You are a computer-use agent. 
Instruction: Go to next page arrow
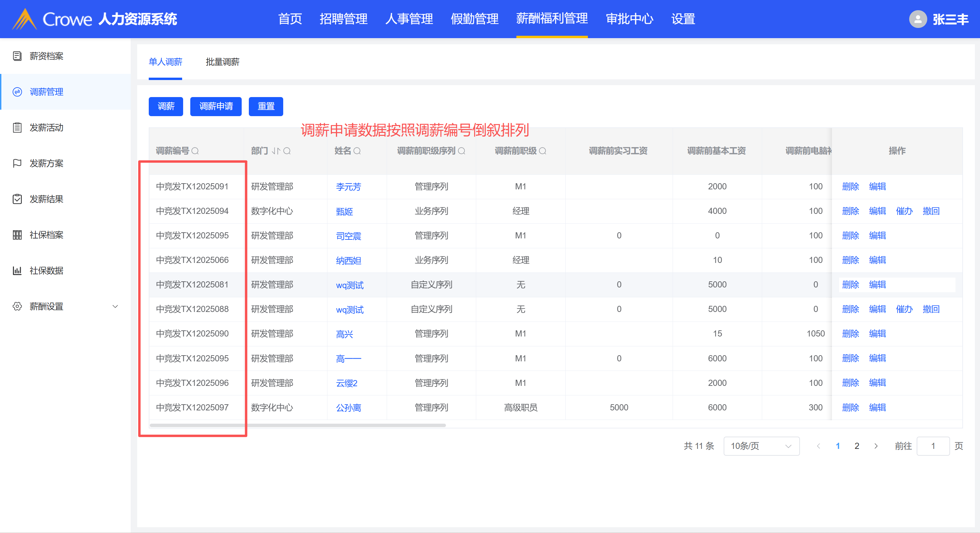tap(876, 446)
